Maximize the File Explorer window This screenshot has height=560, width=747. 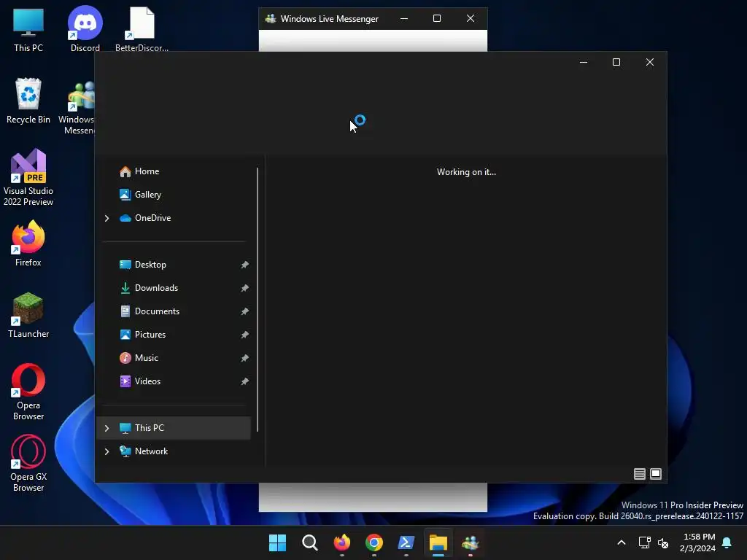[616, 63]
